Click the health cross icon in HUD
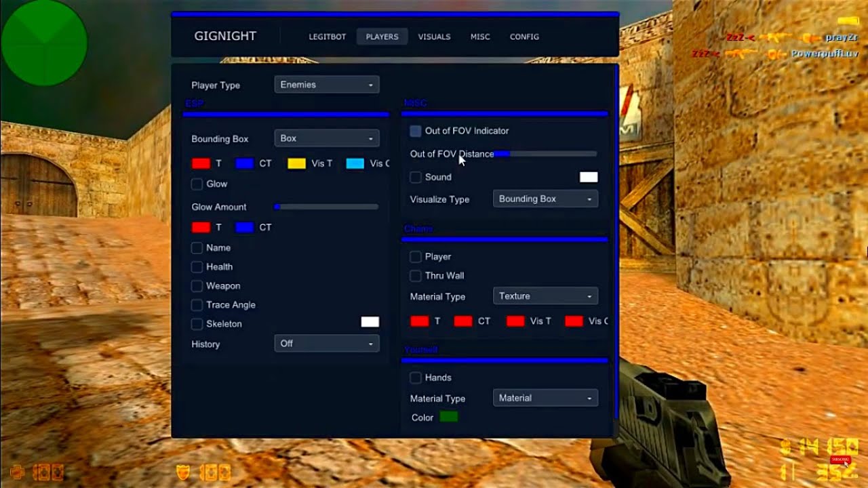868x488 pixels. click(x=18, y=472)
